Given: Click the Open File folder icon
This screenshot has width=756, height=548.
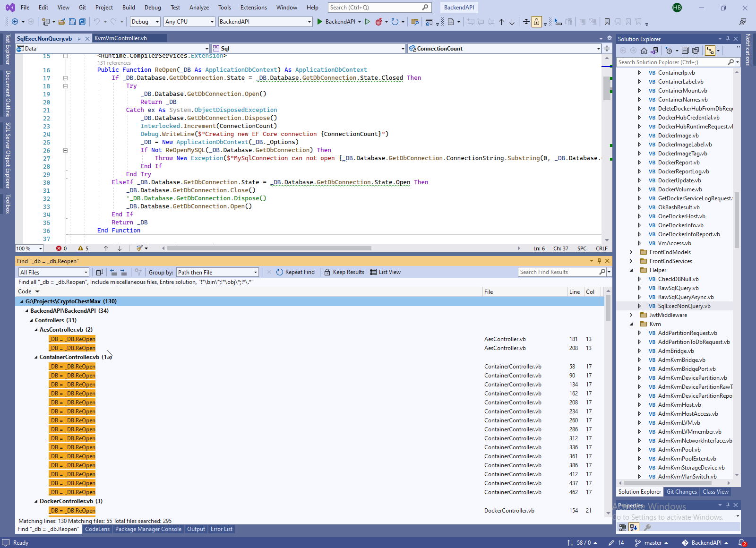Looking at the screenshot, I should coord(62,22).
